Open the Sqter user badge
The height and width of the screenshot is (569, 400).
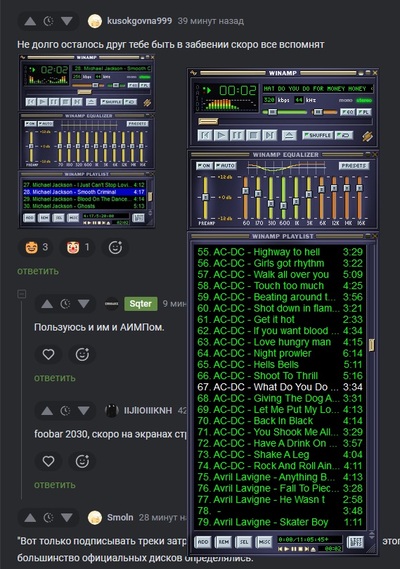[141, 304]
